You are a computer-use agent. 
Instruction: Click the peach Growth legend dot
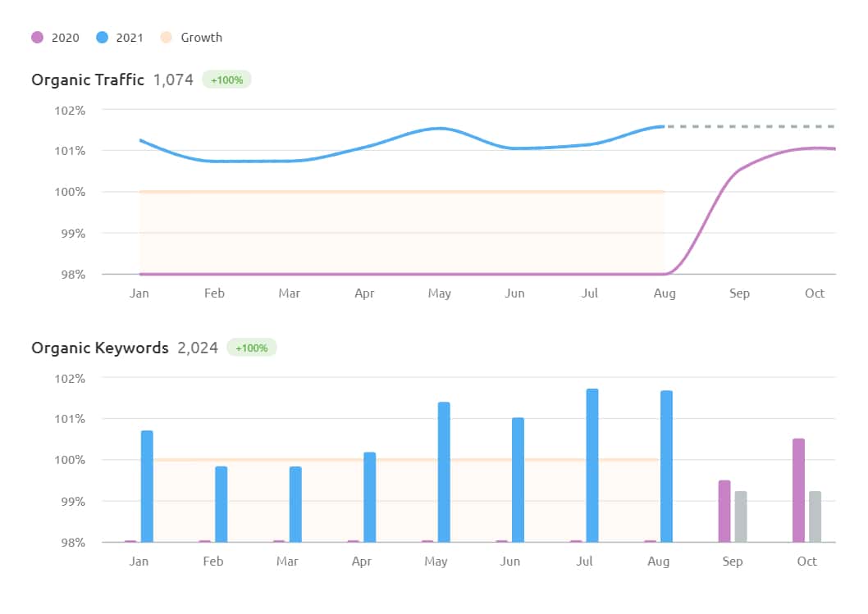coord(166,38)
